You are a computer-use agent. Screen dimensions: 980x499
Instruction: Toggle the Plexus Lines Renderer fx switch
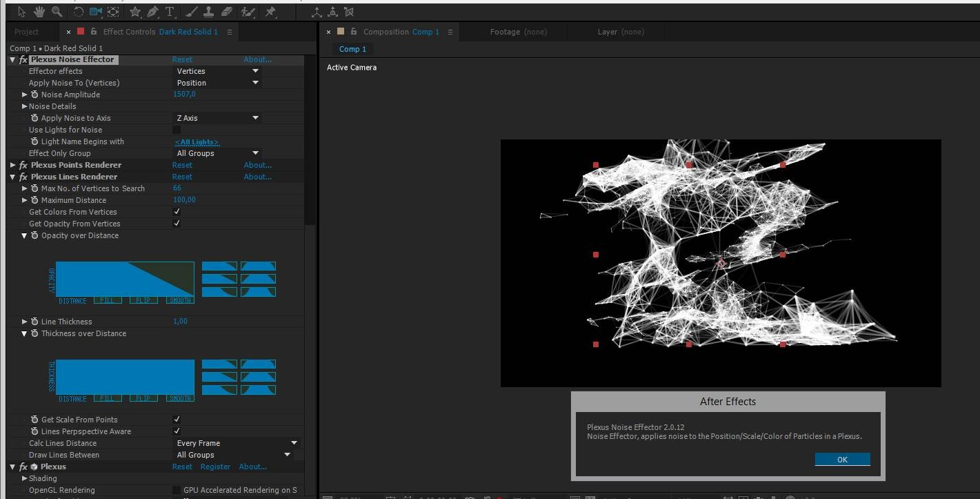coord(23,177)
